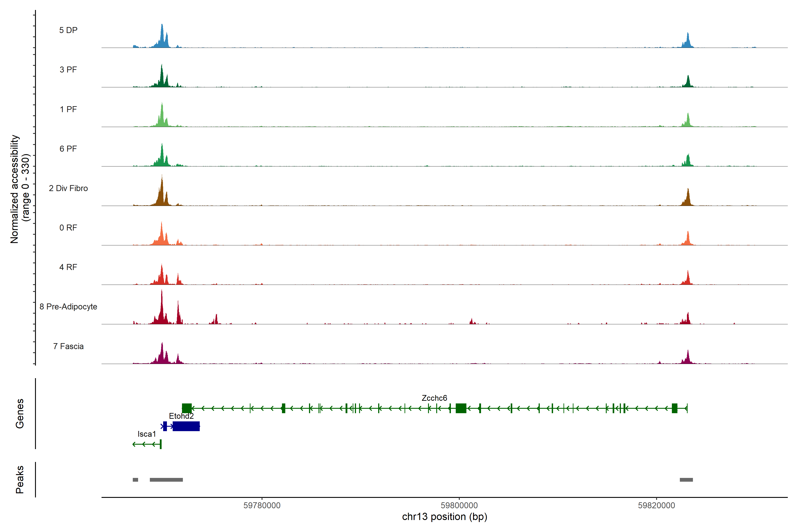Click the wide gray peak bar near Etohd2

[166, 480]
